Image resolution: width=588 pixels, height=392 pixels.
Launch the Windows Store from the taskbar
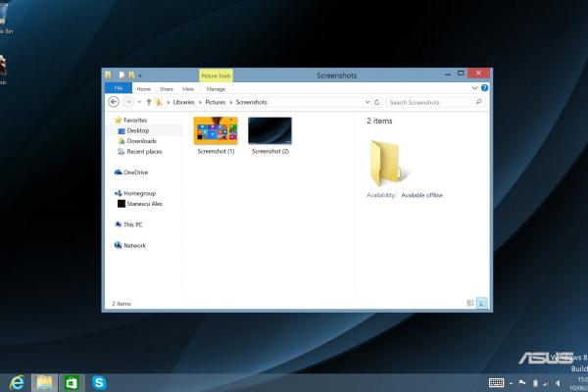(x=72, y=383)
